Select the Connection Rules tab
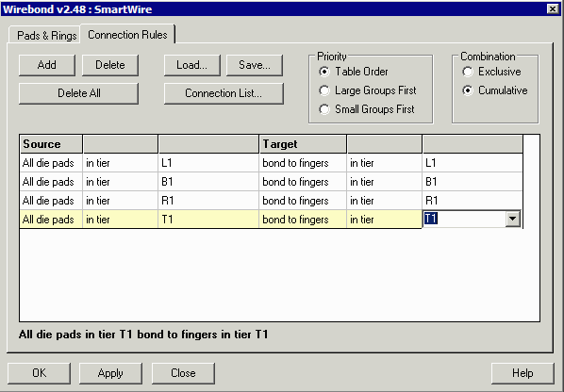Image resolution: width=564 pixels, height=392 pixels. point(127,35)
